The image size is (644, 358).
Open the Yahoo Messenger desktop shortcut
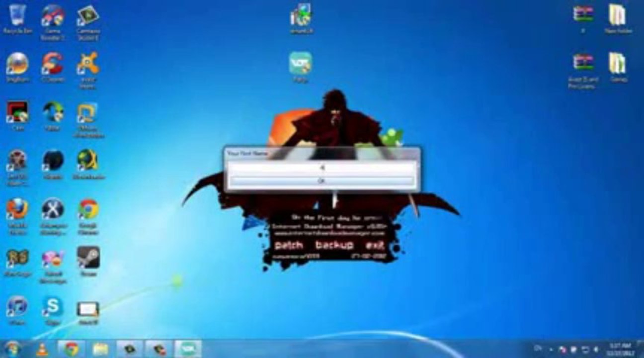[53, 265]
